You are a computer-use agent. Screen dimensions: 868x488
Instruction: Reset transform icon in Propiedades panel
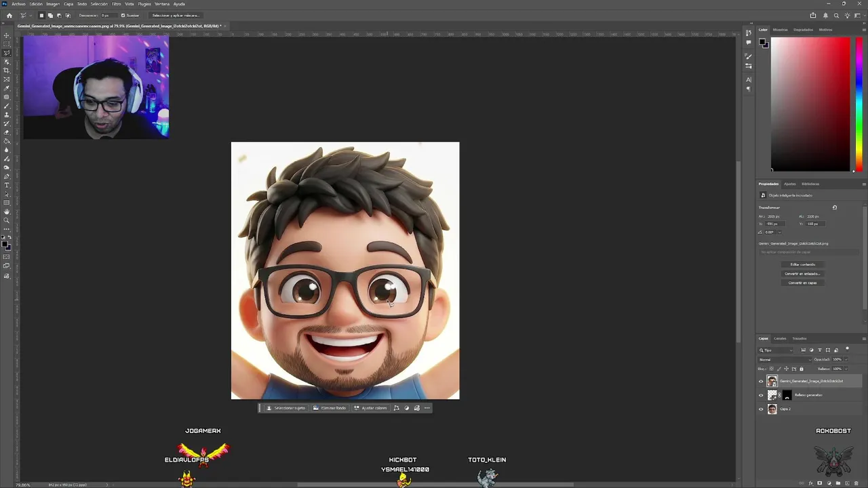[x=835, y=207]
